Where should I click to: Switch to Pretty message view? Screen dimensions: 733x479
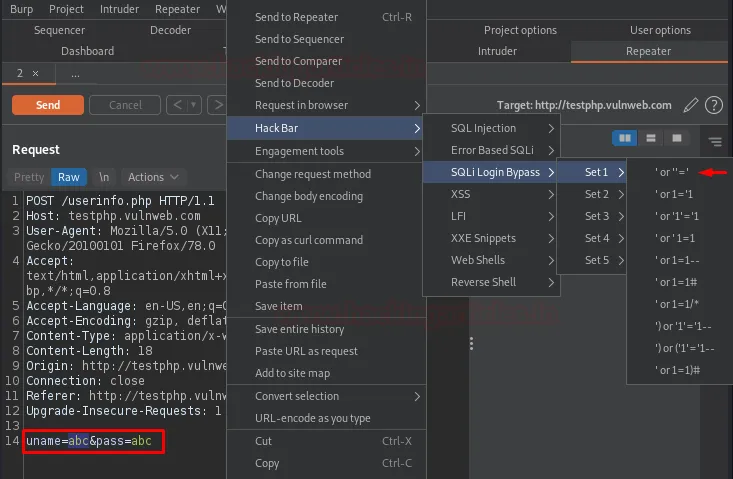(x=29, y=177)
